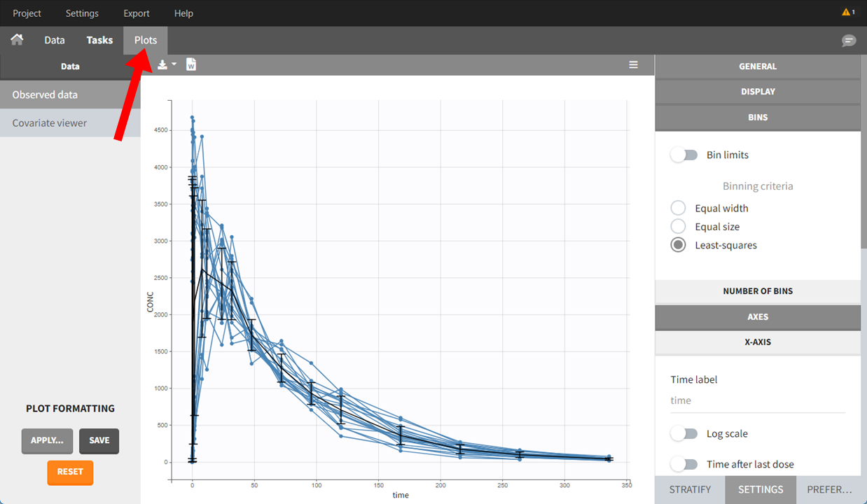Open the Export menu
The height and width of the screenshot is (504, 867).
click(x=136, y=13)
